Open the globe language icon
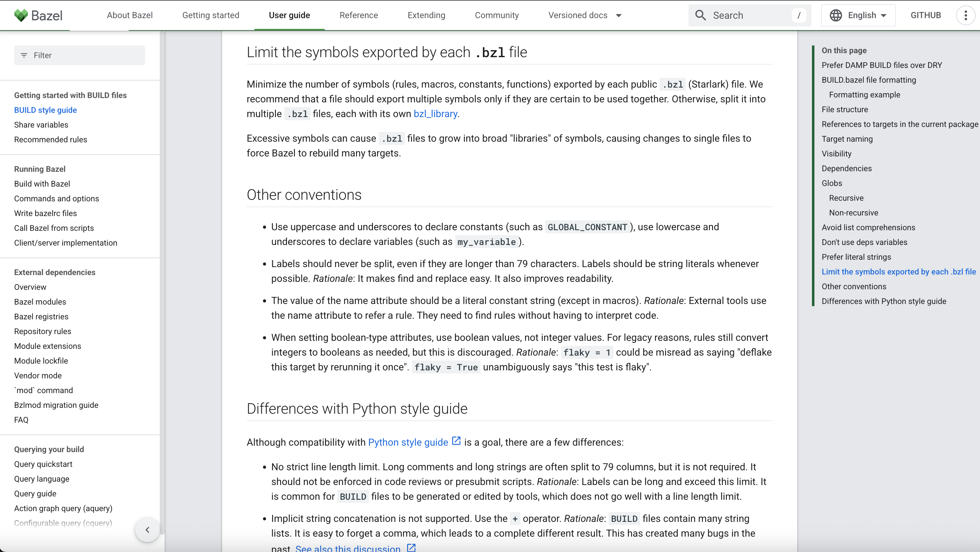The width and height of the screenshot is (980, 552). 836,15
